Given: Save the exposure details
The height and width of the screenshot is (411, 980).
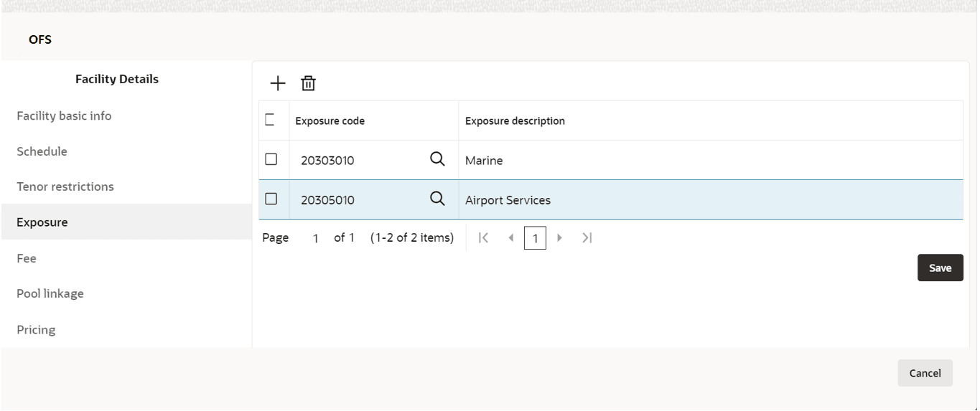Looking at the screenshot, I should tap(940, 268).
